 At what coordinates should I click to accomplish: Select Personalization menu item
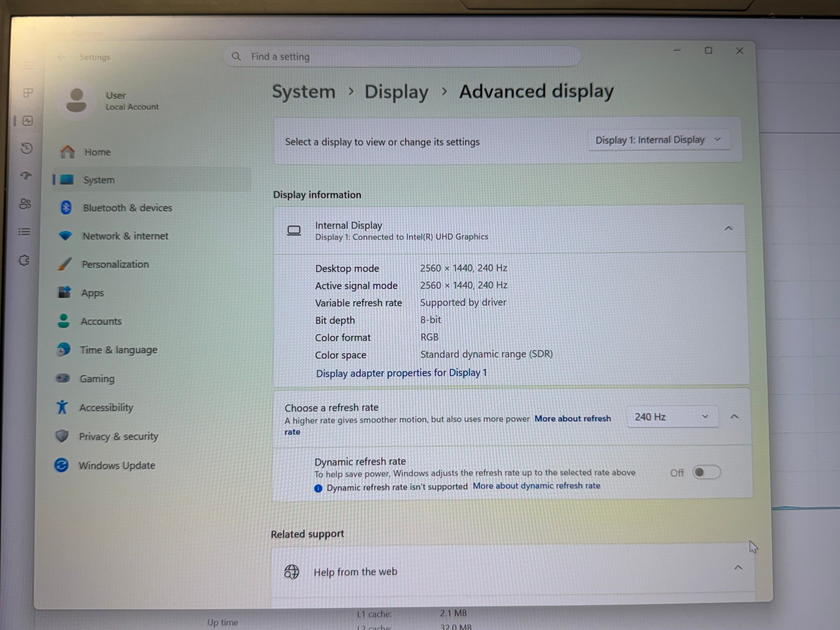[x=115, y=265]
